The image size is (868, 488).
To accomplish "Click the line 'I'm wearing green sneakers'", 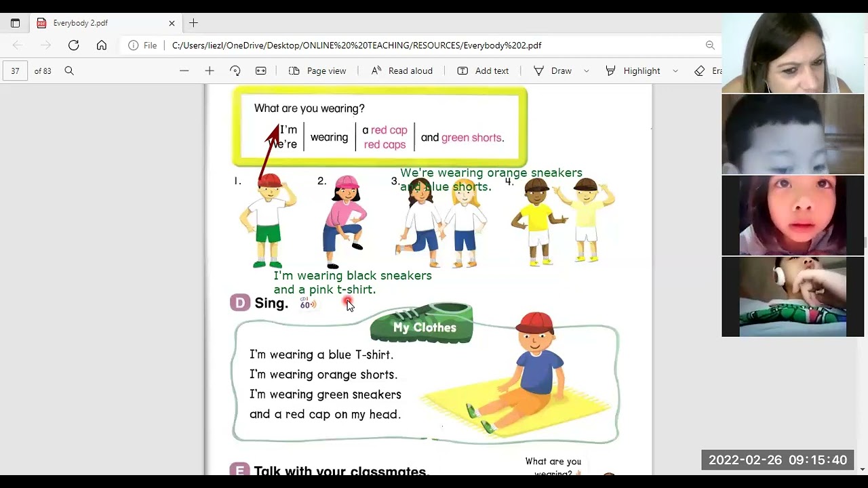I will point(325,394).
